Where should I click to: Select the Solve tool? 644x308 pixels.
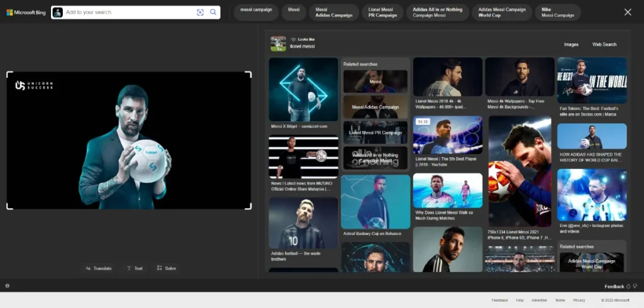167,268
